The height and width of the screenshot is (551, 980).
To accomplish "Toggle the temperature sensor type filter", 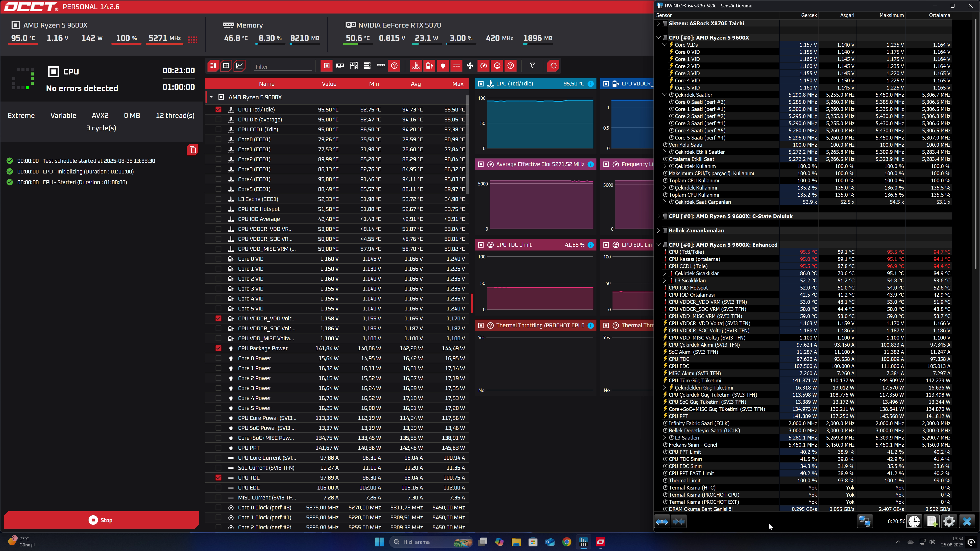I will click(416, 66).
